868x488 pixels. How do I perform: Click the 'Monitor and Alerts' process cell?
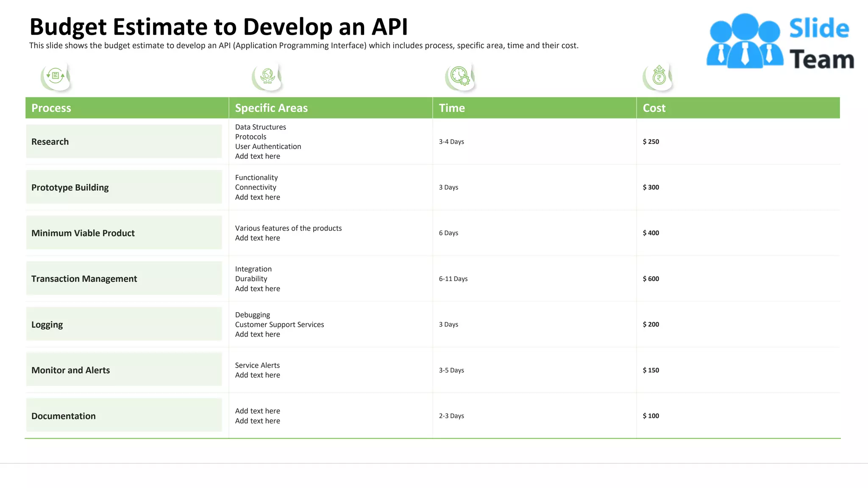[x=124, y=370]
